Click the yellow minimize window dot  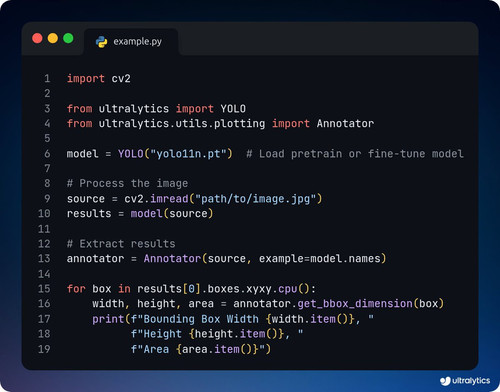point(53,38)
